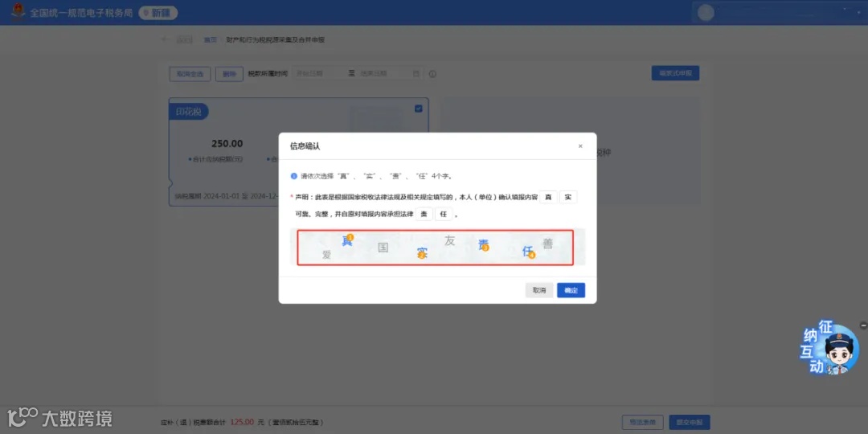Viewport: 868px width, 434px height.
Task: Cancel the dialog with the 取消 button
Action: tap(539, 290)
